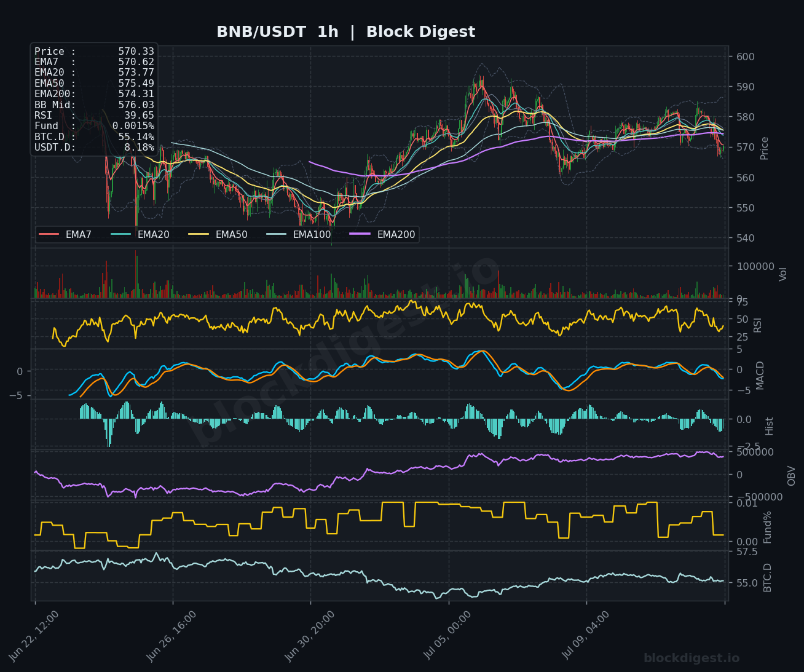Click the Jun 26, 16:00 date label

(172, 636)
